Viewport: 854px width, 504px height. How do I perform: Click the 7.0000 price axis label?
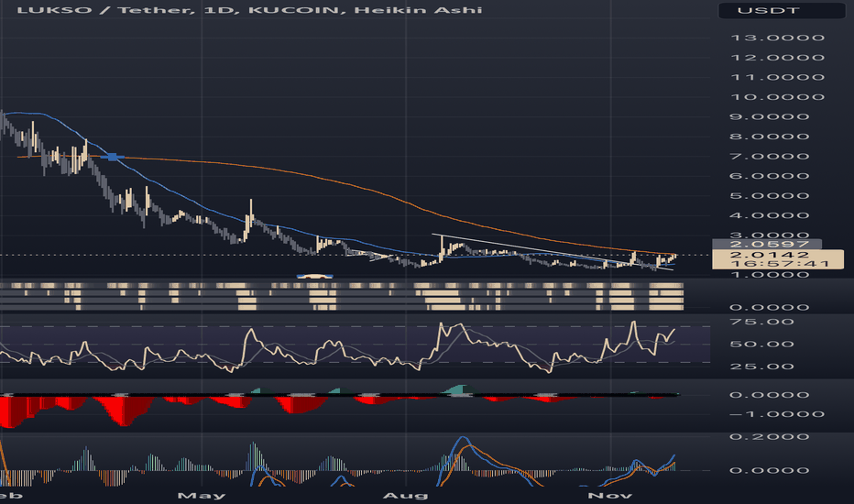click(769, 157)
